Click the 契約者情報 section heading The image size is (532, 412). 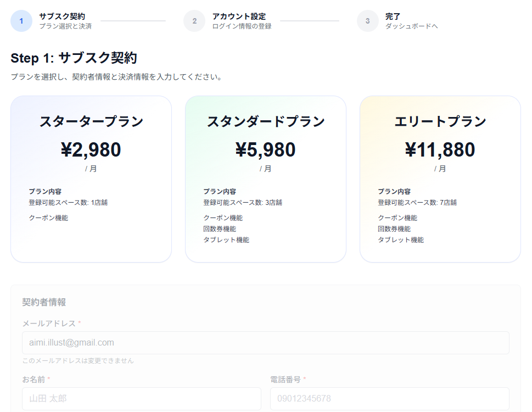click(44, 302)
